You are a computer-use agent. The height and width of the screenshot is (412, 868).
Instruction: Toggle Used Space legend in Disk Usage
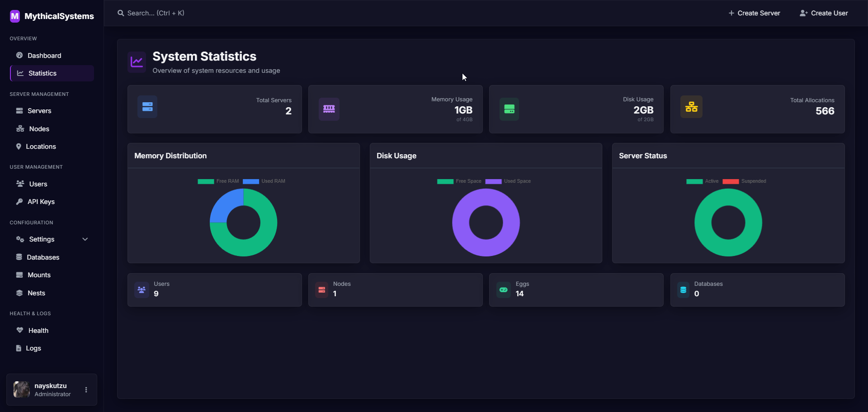(508, 181)
